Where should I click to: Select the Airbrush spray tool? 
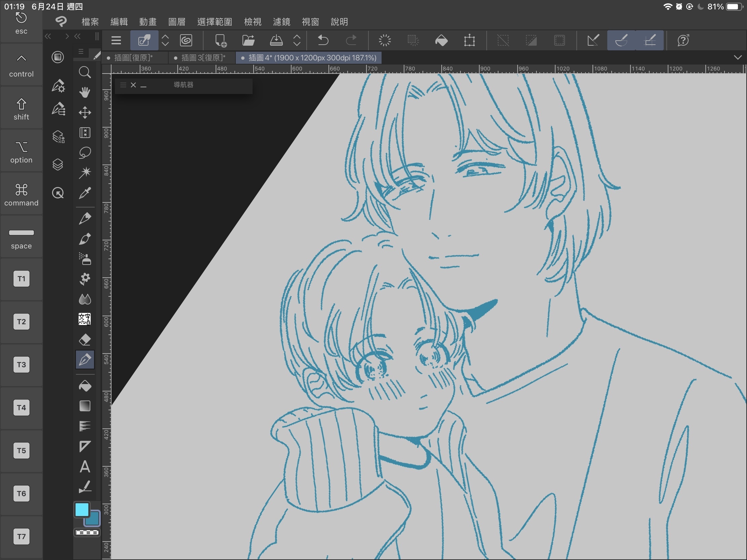point(85,259)
